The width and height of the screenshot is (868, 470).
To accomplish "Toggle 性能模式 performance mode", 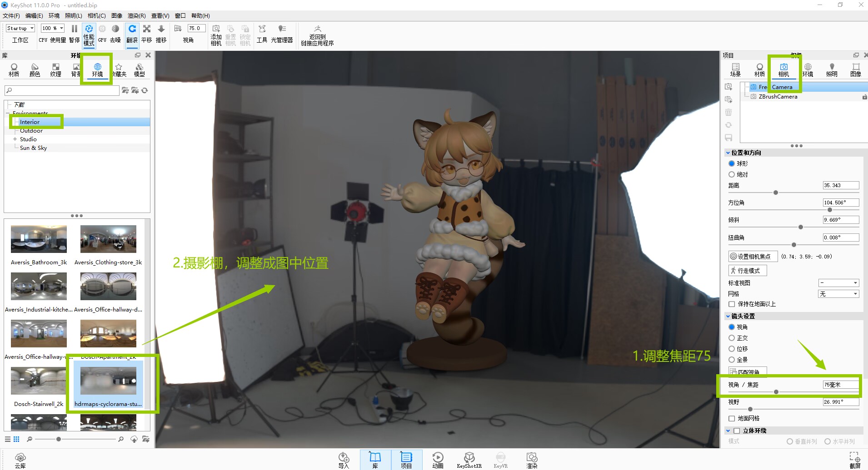I will coord(89,35).
